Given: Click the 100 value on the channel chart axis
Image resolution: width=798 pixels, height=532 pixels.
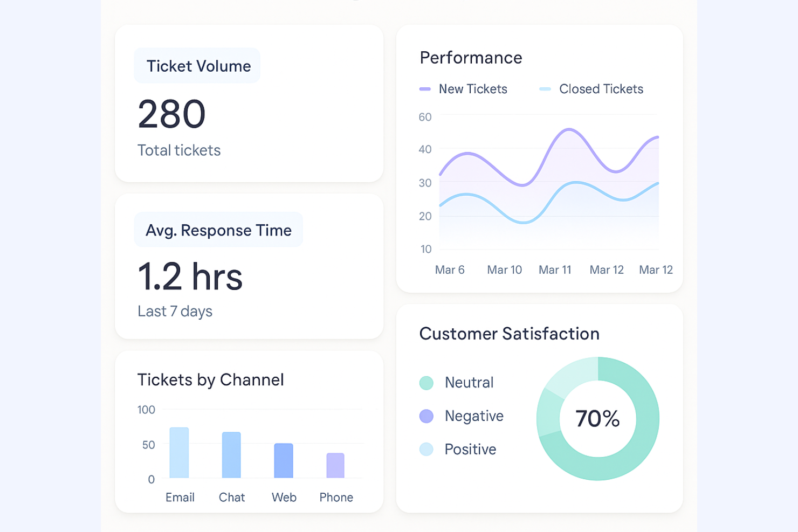Looking at the screenshot, I should (146, 410).
